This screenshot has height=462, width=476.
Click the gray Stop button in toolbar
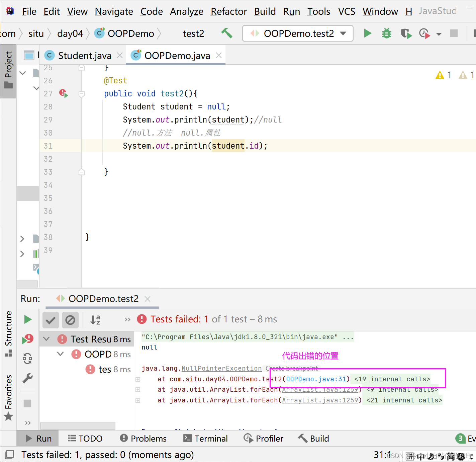pyautogui.click(x=454, y=33)
